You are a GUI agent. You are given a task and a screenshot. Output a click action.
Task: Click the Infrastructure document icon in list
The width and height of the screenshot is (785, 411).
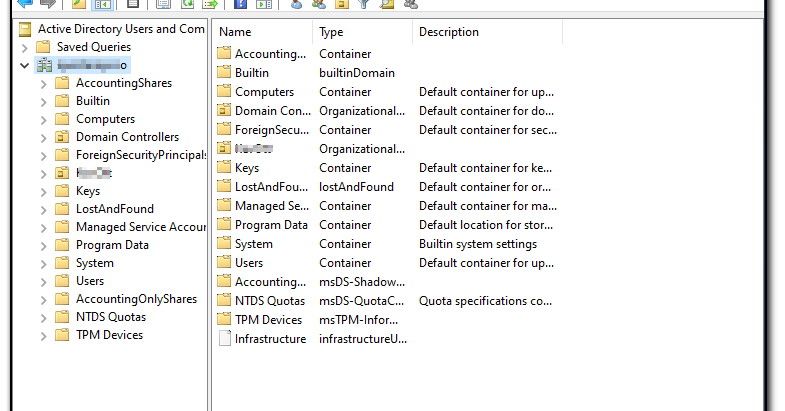coord(225,338)
